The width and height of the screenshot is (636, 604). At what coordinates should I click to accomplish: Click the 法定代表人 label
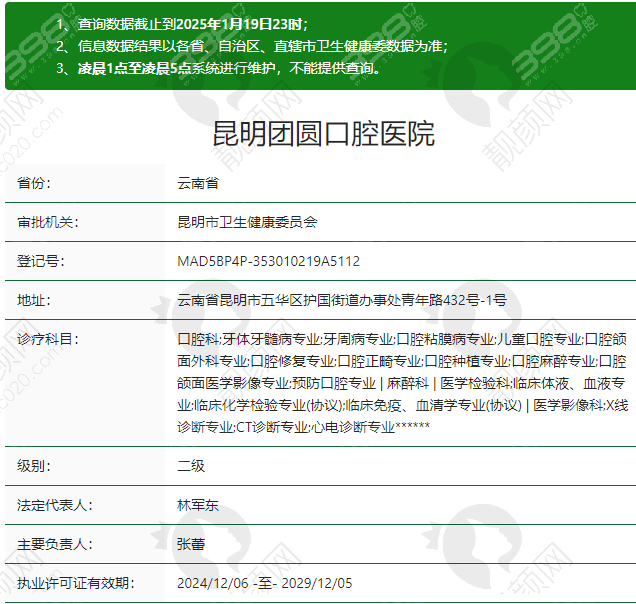click(54, 505)
